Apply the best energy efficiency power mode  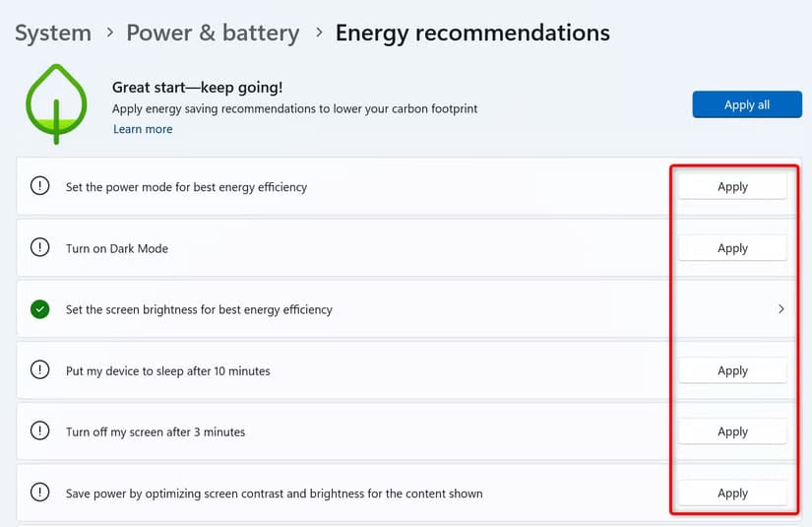(x=732, y=186)
